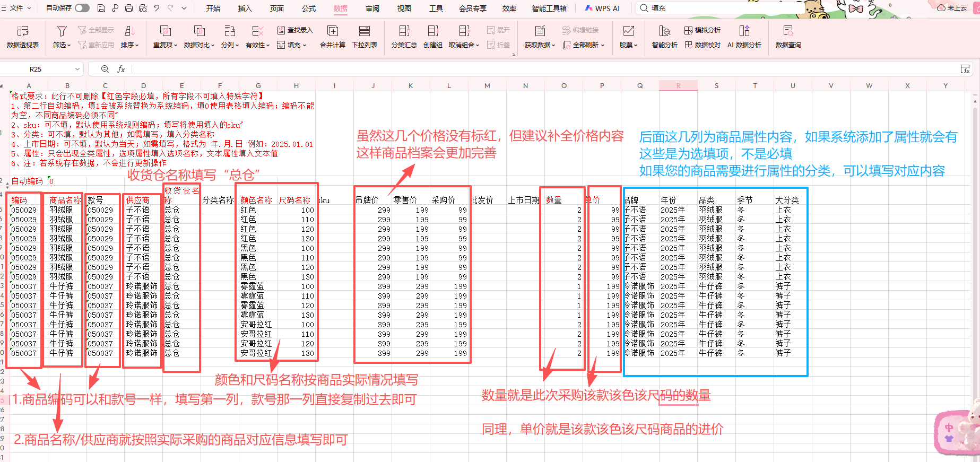980x462 pixels.
Task: Launch AI 数据分析 tool
Action: click(x=744, y=37)
